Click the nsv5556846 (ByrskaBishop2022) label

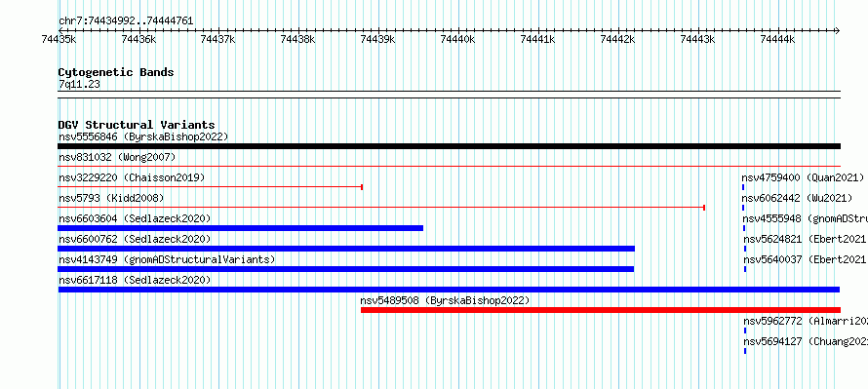tap(143, 136)
